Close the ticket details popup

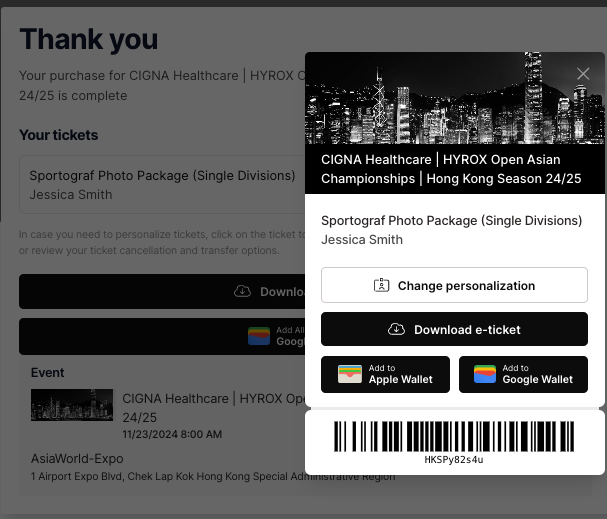(x=583, y=73)
